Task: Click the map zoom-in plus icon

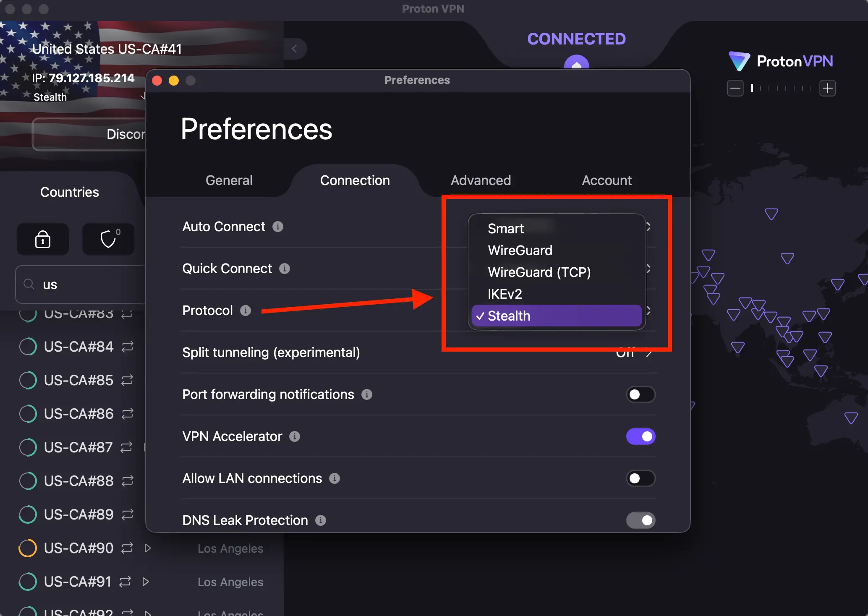Action: (828, 88)
